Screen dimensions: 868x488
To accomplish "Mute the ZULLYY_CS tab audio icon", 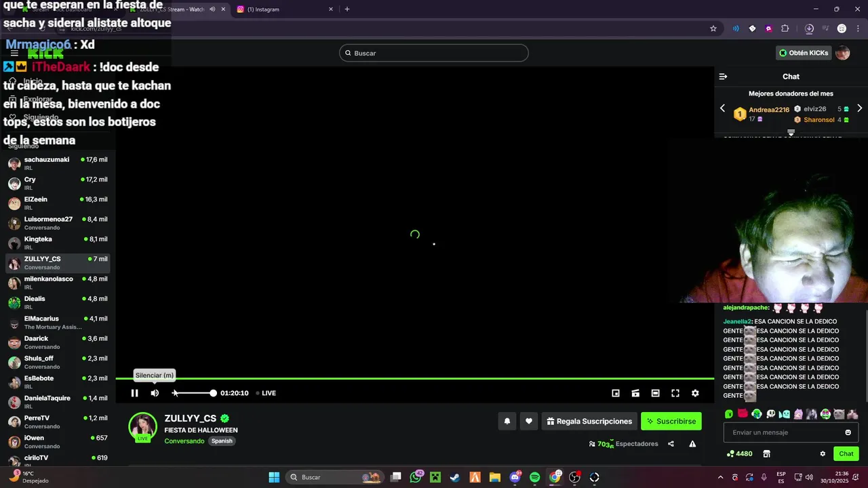I will tap(212, 9).
